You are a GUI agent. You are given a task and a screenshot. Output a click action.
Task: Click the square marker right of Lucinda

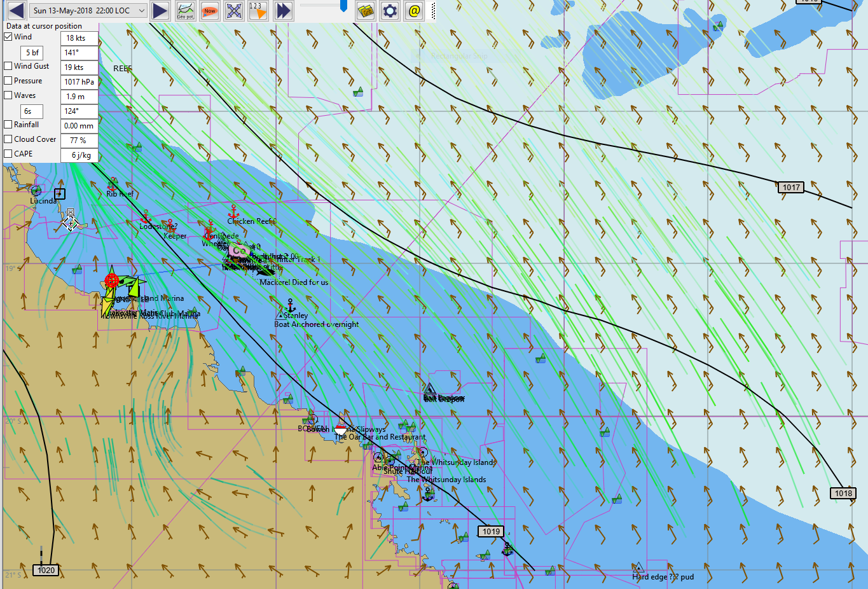coord(60,194)
